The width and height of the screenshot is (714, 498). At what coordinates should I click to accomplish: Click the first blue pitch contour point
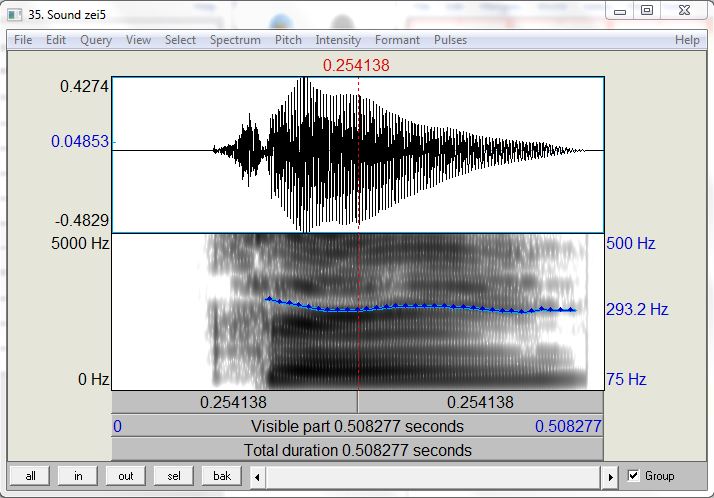pyautogui.click(x=269, y=299)
